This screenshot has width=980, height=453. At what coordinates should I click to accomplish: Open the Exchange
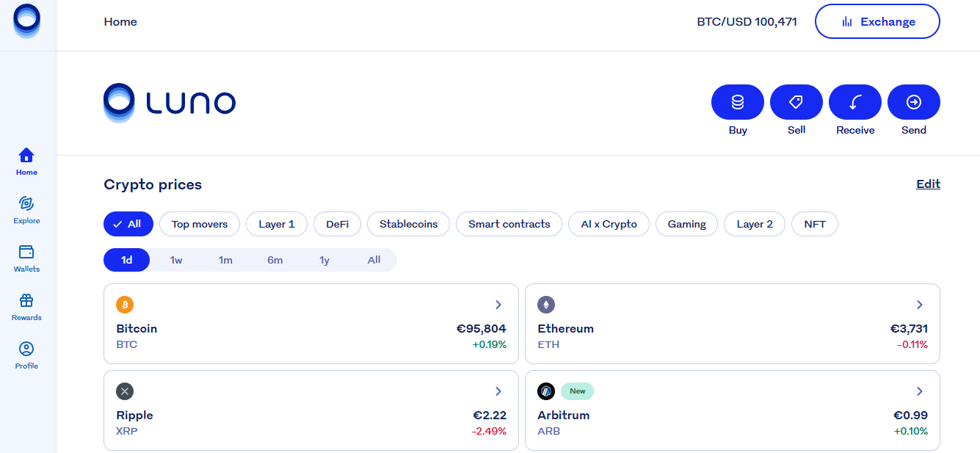coord(877,21)
